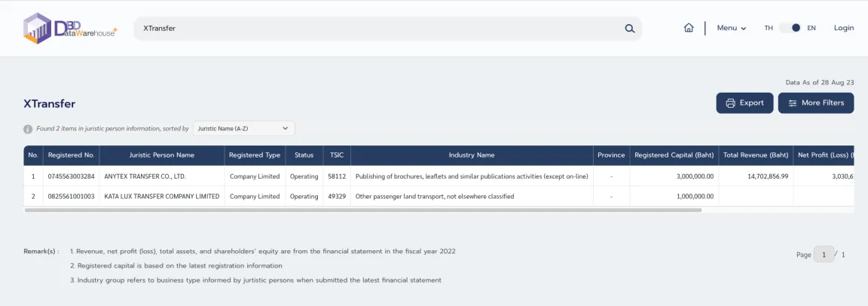868x306 pixels.
Task: Click the Juristic Person Name column header
Action: (x=162, y=155)
